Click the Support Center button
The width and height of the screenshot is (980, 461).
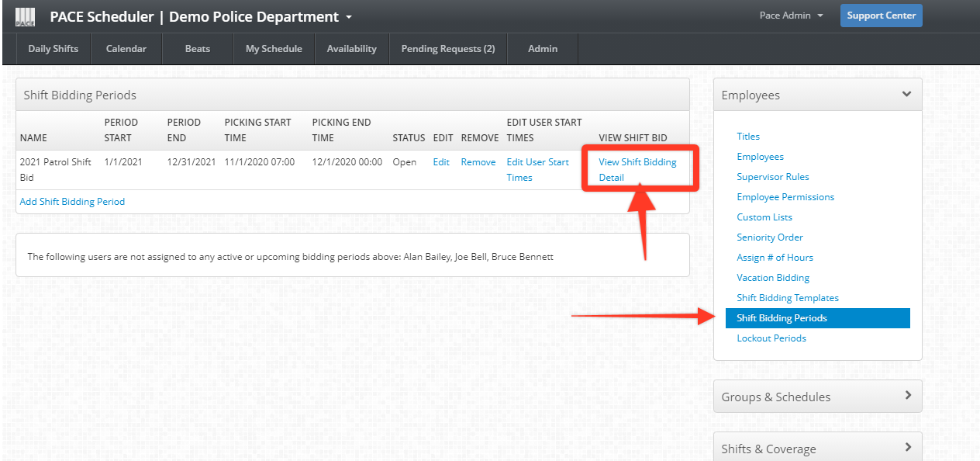pos(881,15)
